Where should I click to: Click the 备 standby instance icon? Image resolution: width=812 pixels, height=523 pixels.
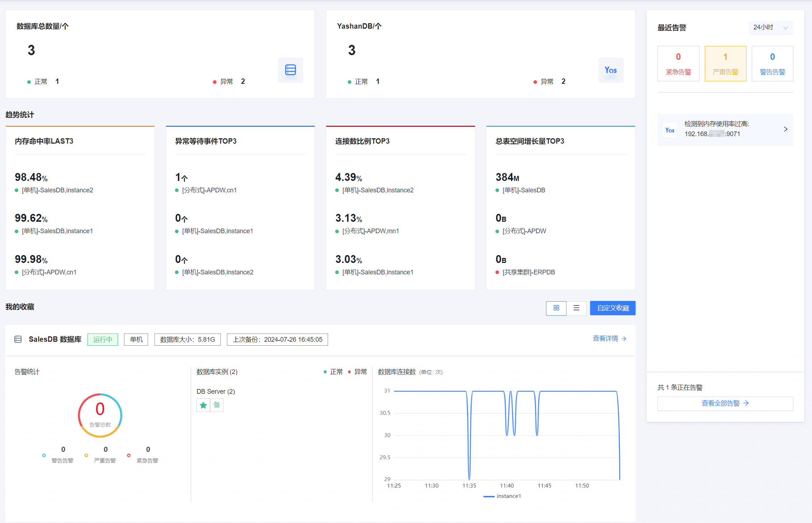[x=217, y=405]
